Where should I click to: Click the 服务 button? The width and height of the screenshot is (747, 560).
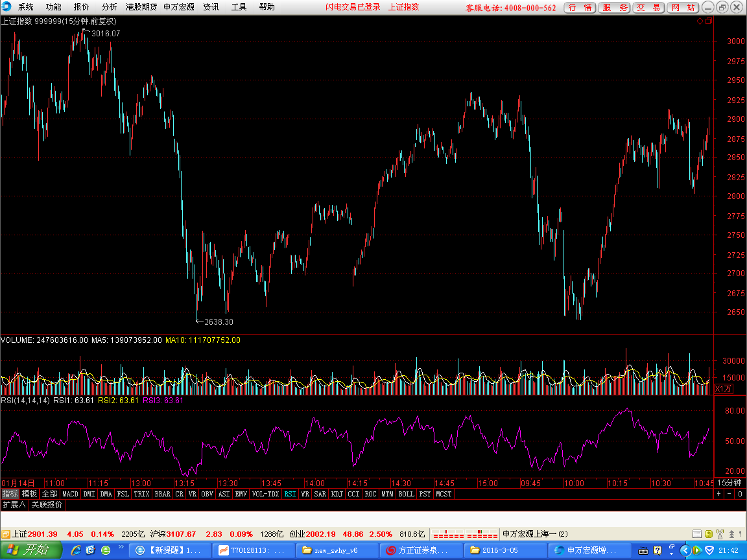click(x=615, y=8)
